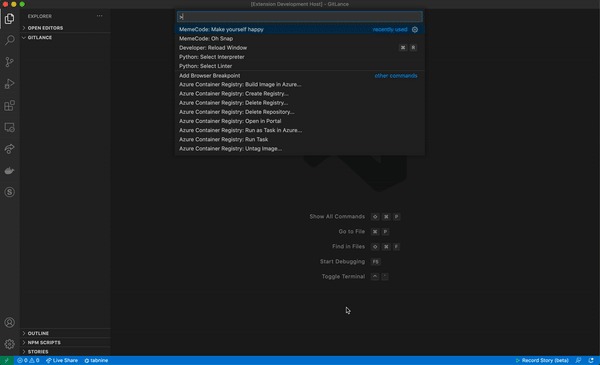Click the Show All Commands label
The width and height of the screenshot is (600, 365).
tap(337, 217)
